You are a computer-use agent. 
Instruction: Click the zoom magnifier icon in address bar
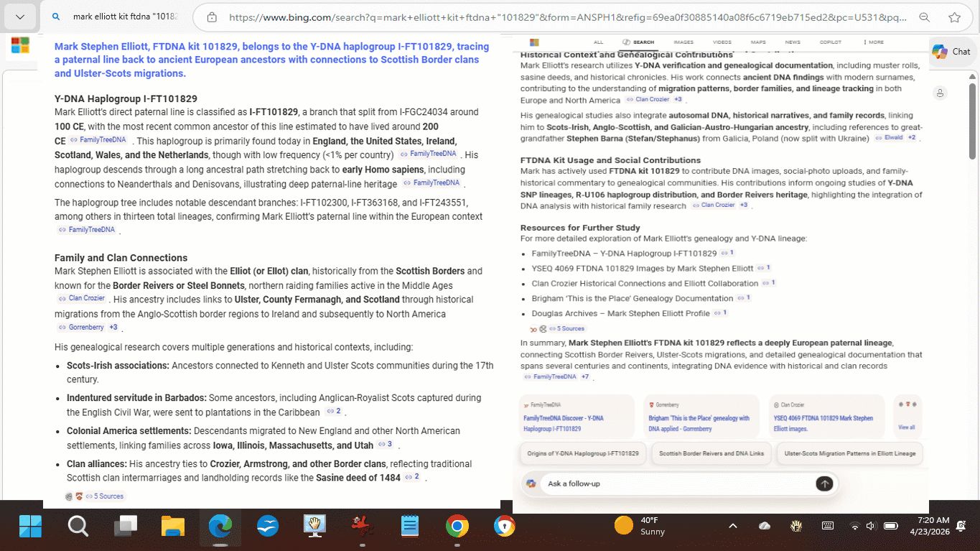coord(925,17)
